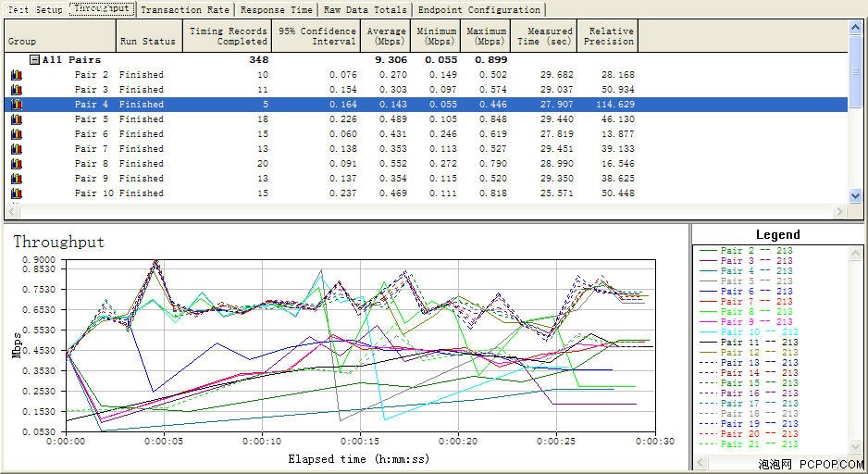Collapse the All Pairs group
868x474 pixels.
(x=34, y=60)
